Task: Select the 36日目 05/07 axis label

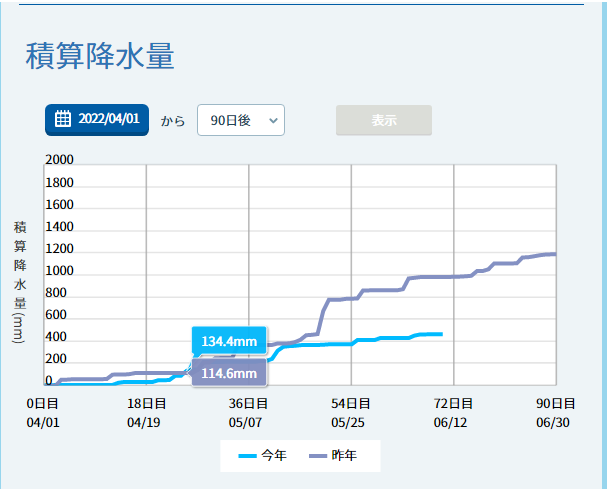Action: tap(248, 412)
